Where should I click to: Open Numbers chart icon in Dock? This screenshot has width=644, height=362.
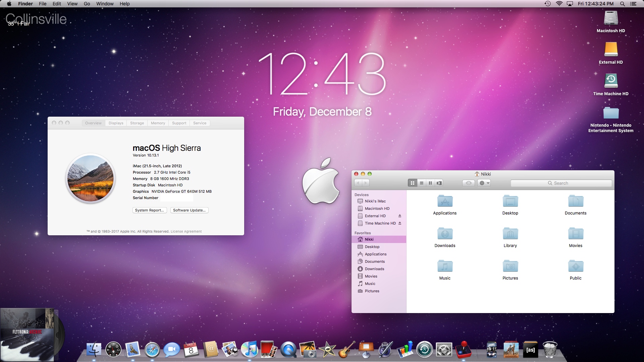[405, 350]
